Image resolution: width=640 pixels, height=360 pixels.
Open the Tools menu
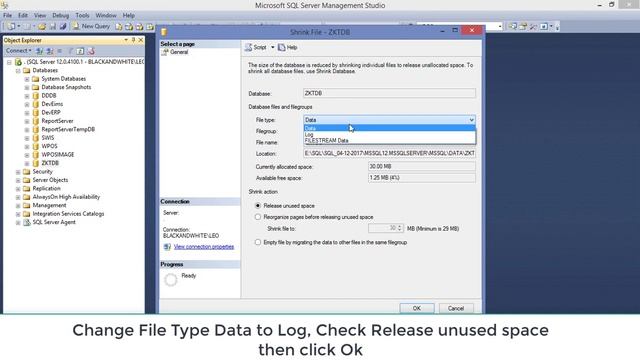tap(82, 16)
